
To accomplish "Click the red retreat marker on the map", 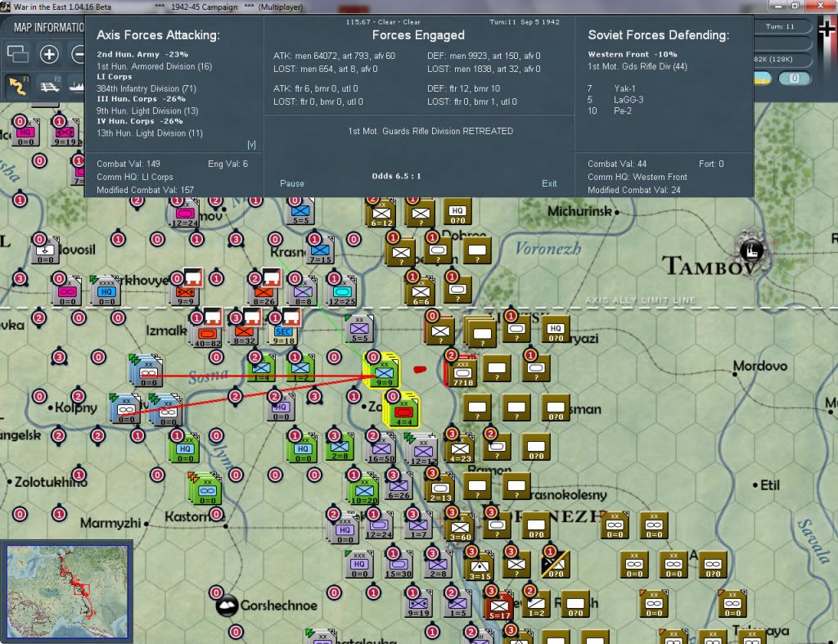I will [x=420, y=369].
